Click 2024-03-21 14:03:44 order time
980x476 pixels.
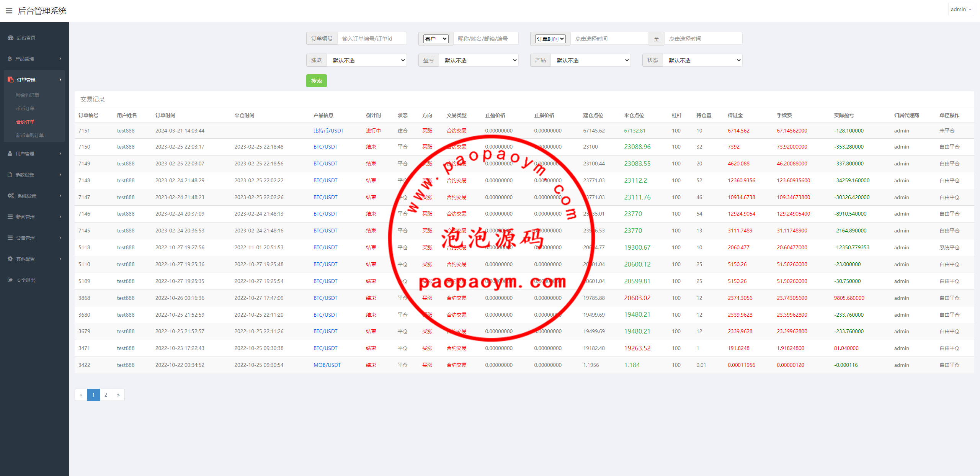pyautogui.click(x=180, y=131)
